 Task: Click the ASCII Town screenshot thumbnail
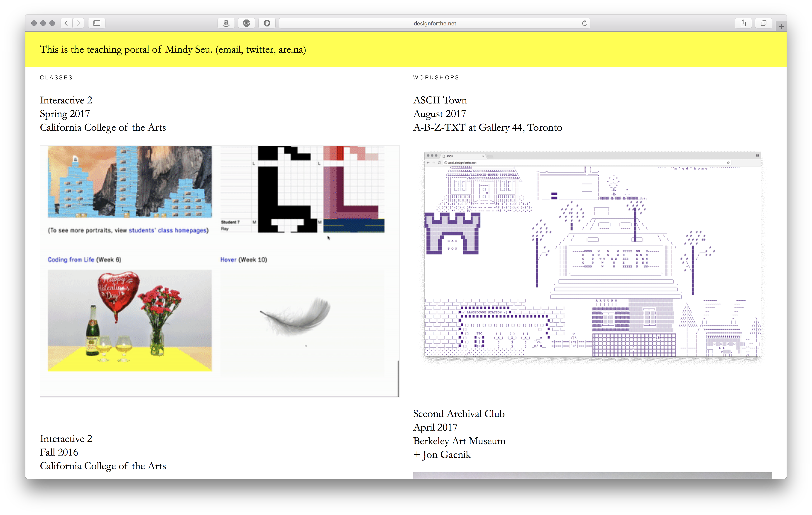click(592, 255)
